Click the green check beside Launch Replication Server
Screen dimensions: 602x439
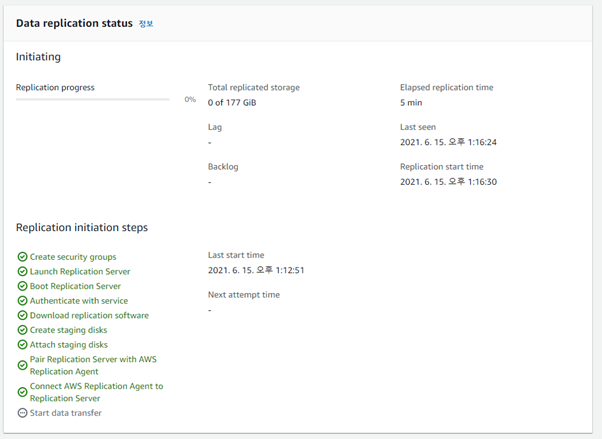(x=23, y=271)
